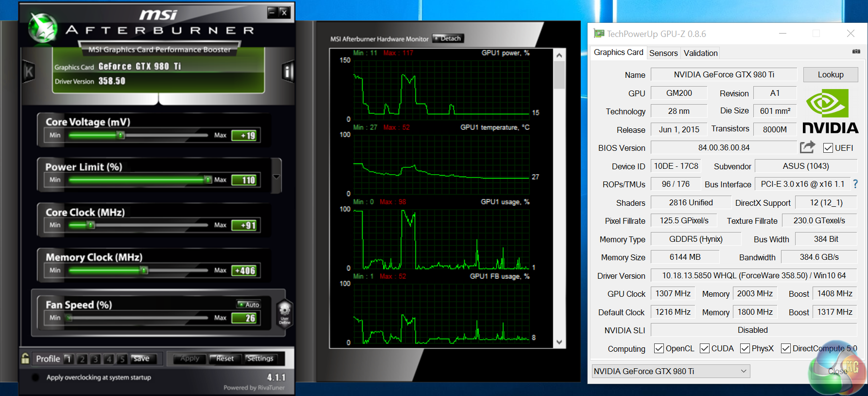
Task: Click the Power Limit slider handle
Action: coord(208,180)
